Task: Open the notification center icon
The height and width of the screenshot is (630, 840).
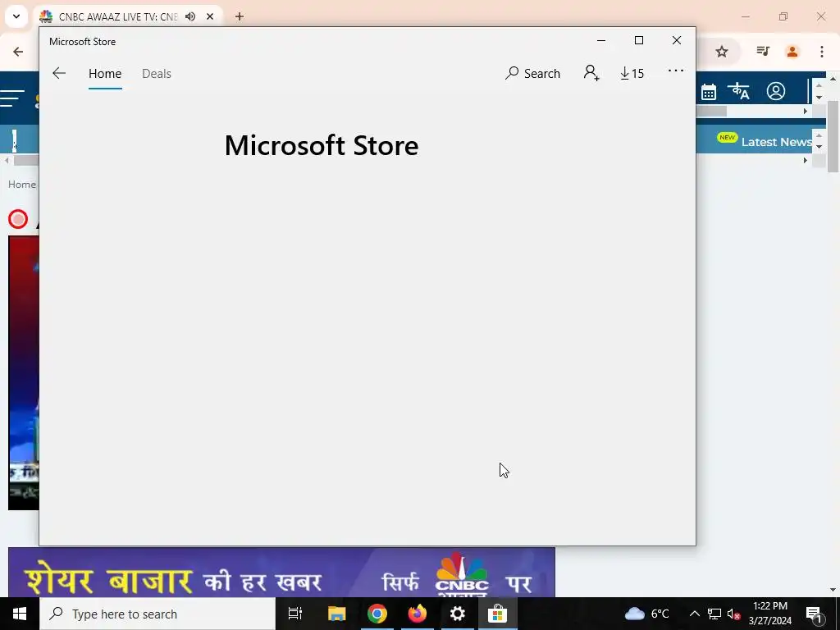Action: tap(815, 614)
